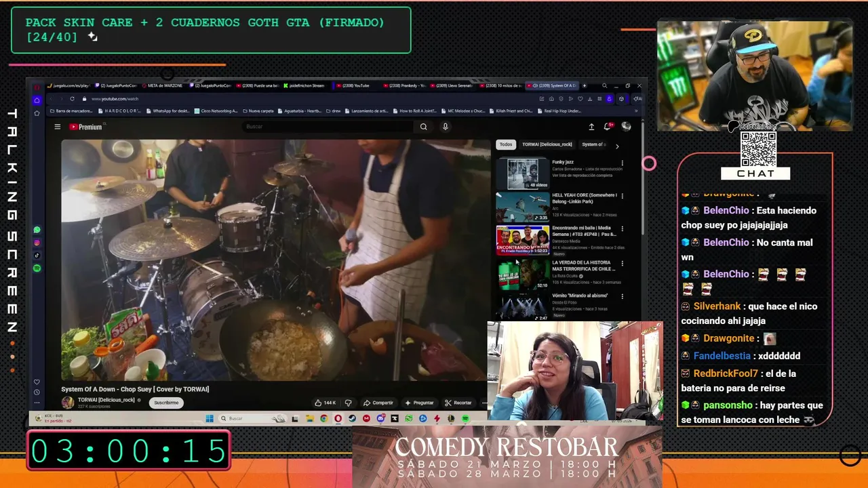
Task: Open YouTube notifications bell
Action: pos(609,127)
